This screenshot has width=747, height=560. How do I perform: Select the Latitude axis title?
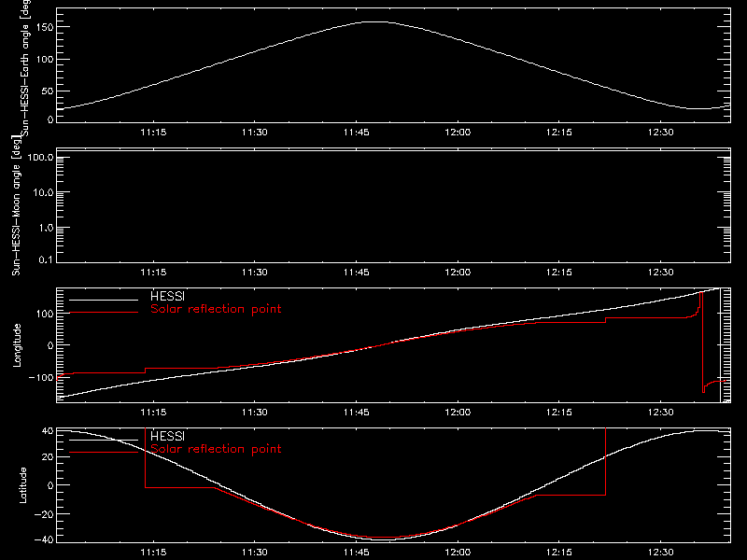coord(22,485)
